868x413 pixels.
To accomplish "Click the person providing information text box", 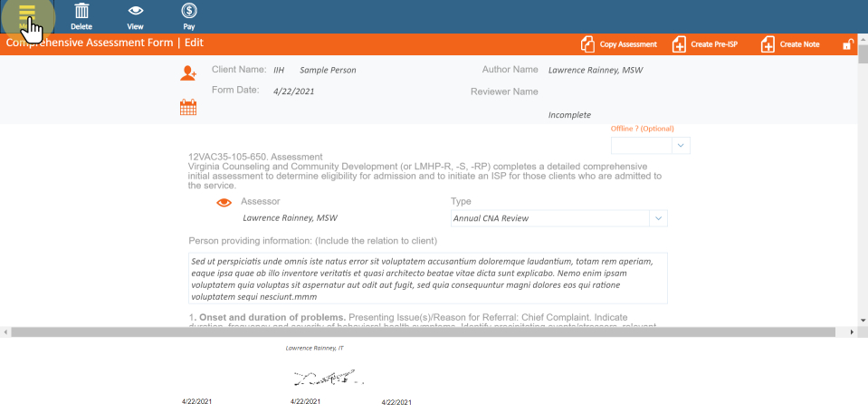I will coord(427,278).
